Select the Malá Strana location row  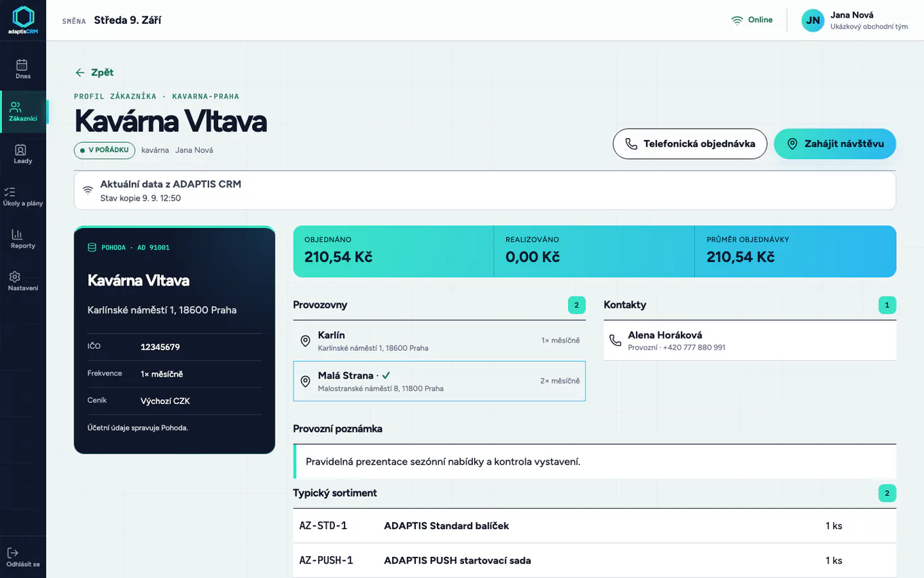(439, 381)
